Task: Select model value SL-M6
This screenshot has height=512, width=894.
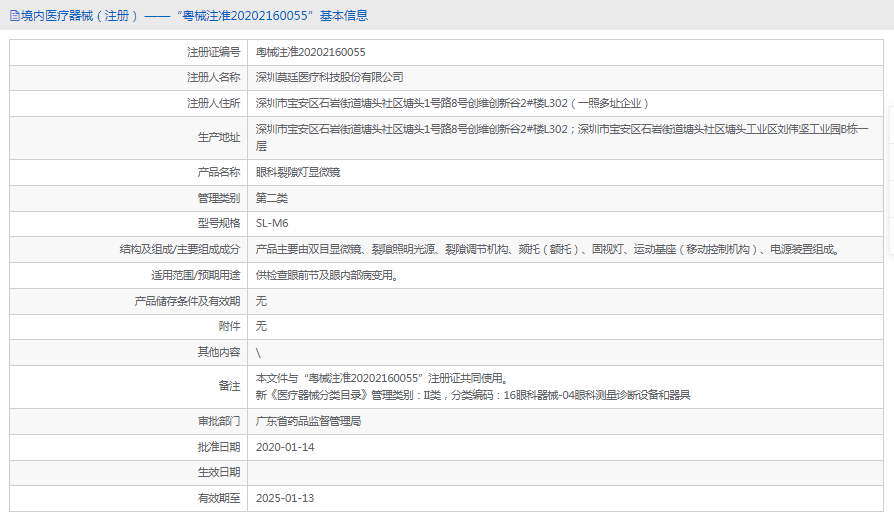Action: click(272, 224)
